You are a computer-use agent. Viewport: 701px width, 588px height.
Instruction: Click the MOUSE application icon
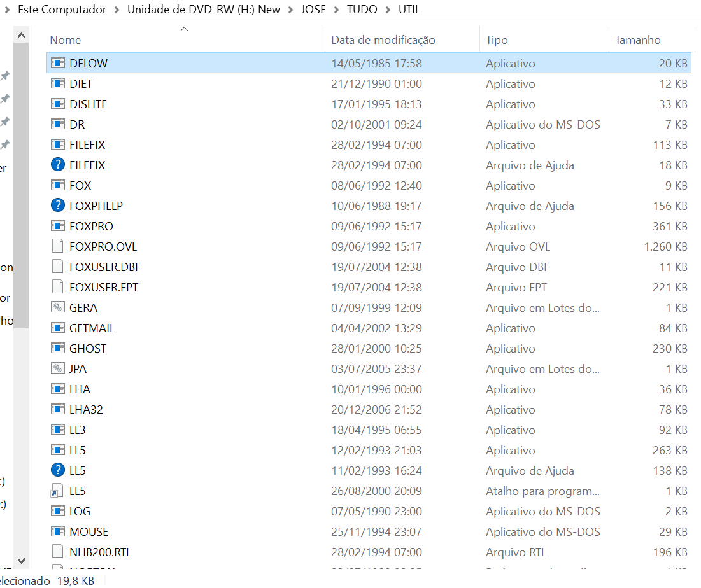click(x=58, y=532)
